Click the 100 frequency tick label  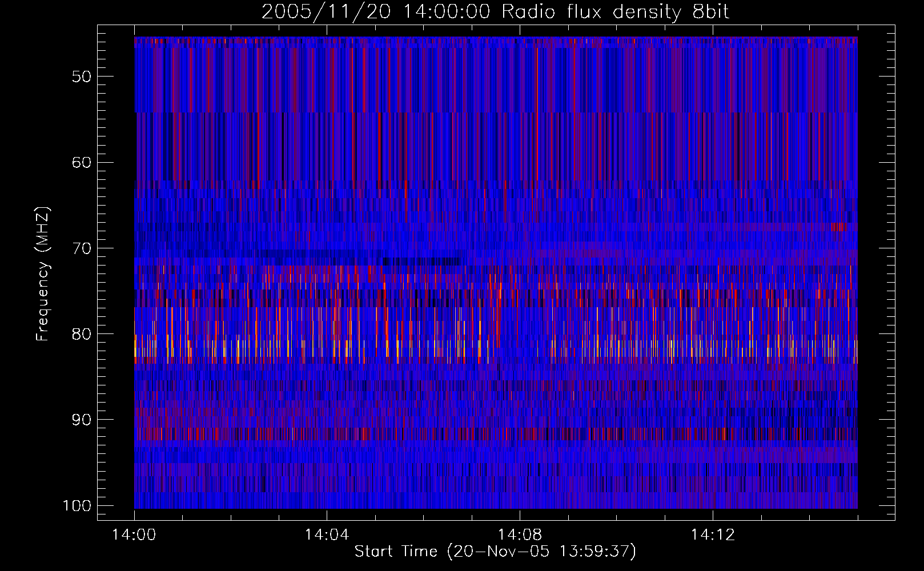[77, 506]
